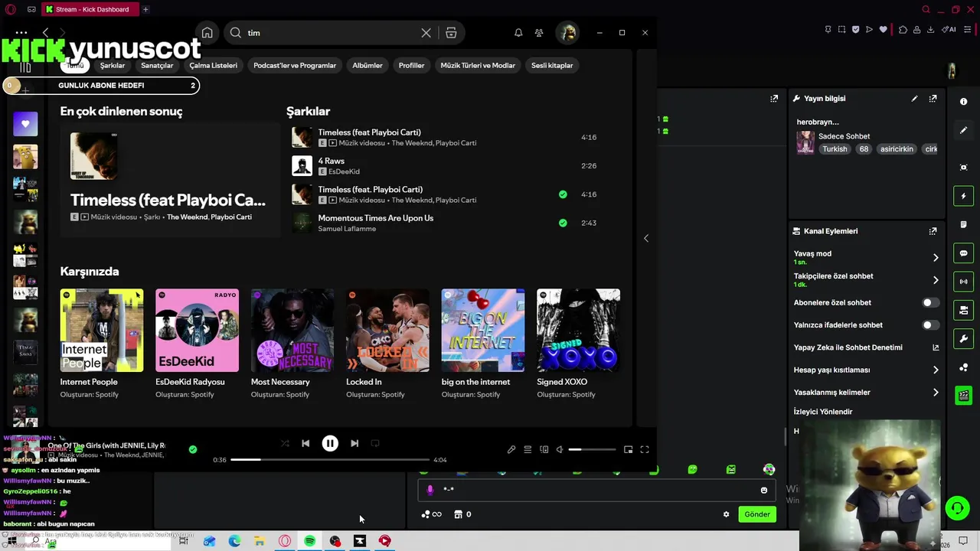Open Spotify profile avatar

567,33
